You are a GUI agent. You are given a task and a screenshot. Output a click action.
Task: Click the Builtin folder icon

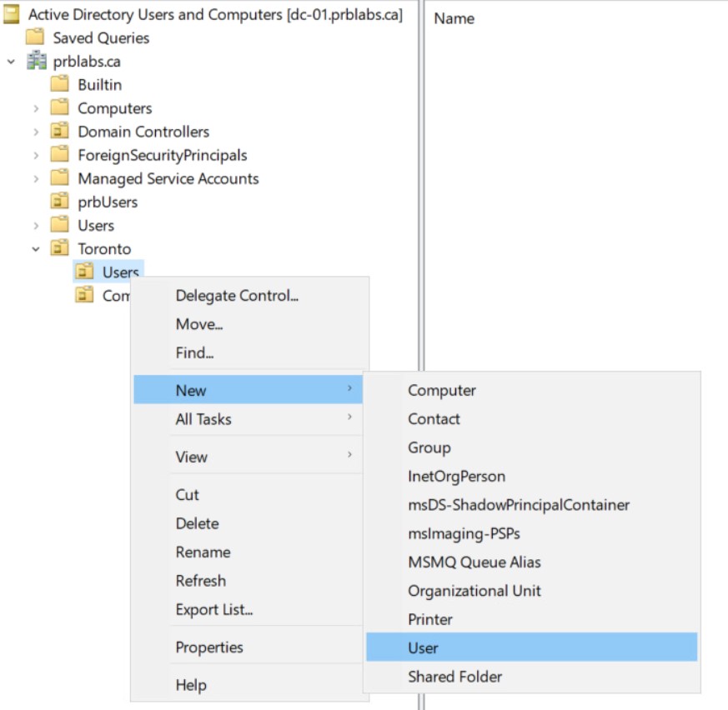click(59, 84)
